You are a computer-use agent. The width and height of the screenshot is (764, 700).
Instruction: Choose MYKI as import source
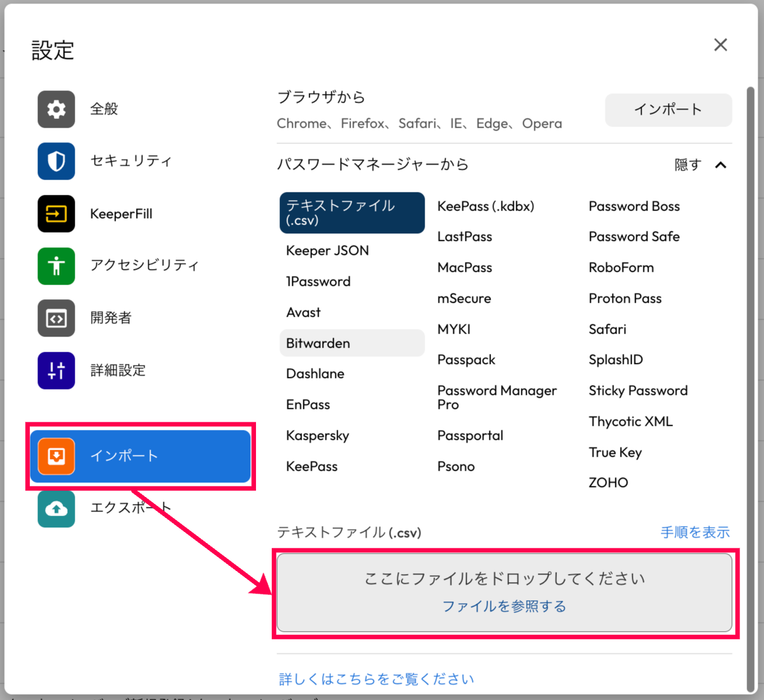tap(454, 330)
